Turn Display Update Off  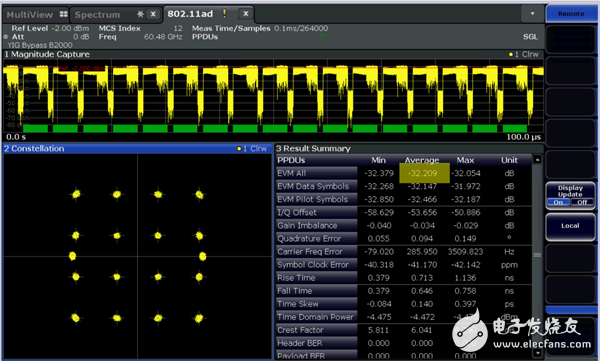(x=582, y=202)
